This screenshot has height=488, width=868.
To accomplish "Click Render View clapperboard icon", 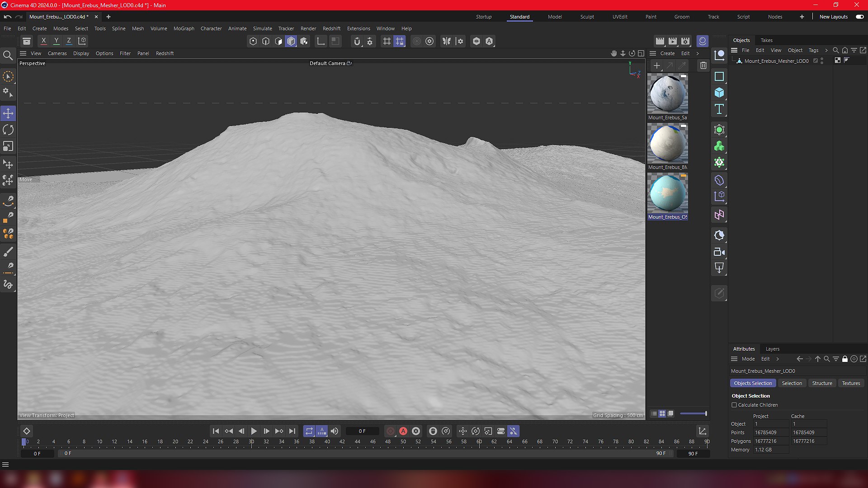I will (x=660, y=41).
